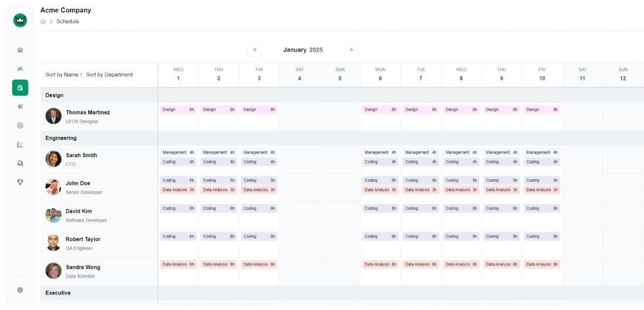Select the name Thomas Martinez

tap(88, 113)
